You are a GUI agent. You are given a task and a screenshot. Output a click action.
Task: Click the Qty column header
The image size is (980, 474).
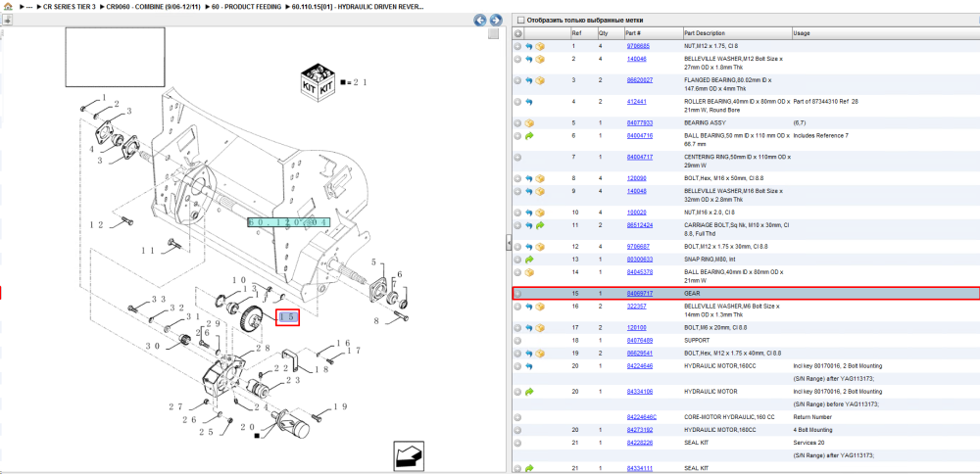603,33
